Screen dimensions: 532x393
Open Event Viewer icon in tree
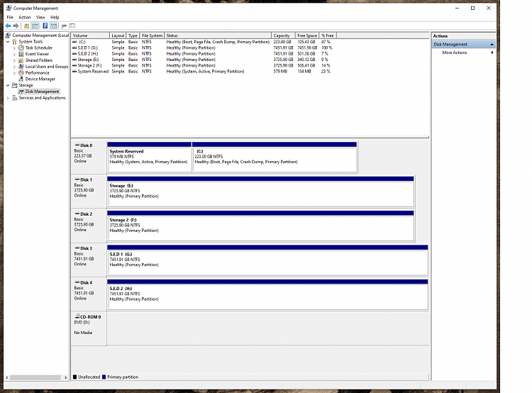(21, 54)
